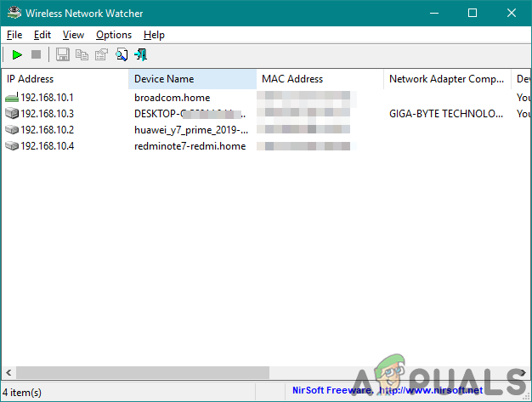The image size is (532, 402).
Task: Click the device icon for 192.168.10.4
Action: 12,146
